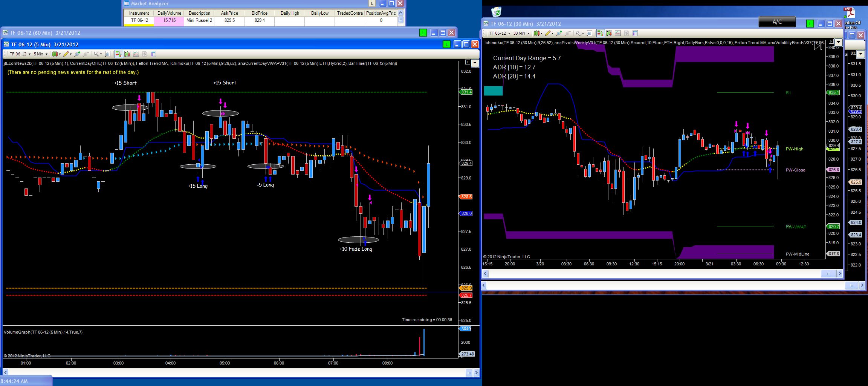The width and height of the screenshot is (868, 386).
Task: Click Market Analyzer scrollbar up arrow
Action: (x=401, y=13)
